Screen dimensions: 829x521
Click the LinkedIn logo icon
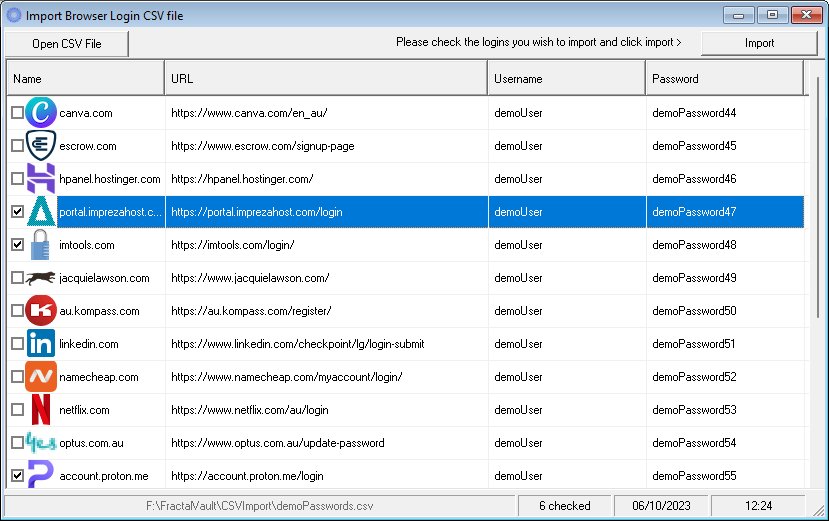tap(41, 344)
